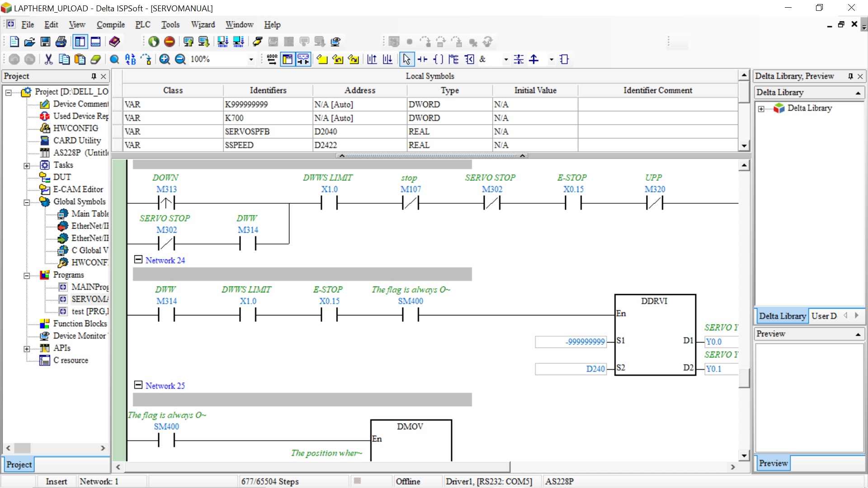This screenshot has width=868, height=488.
Task: Toggle the project workspace panel button
Action: click(x=80, y=42)
